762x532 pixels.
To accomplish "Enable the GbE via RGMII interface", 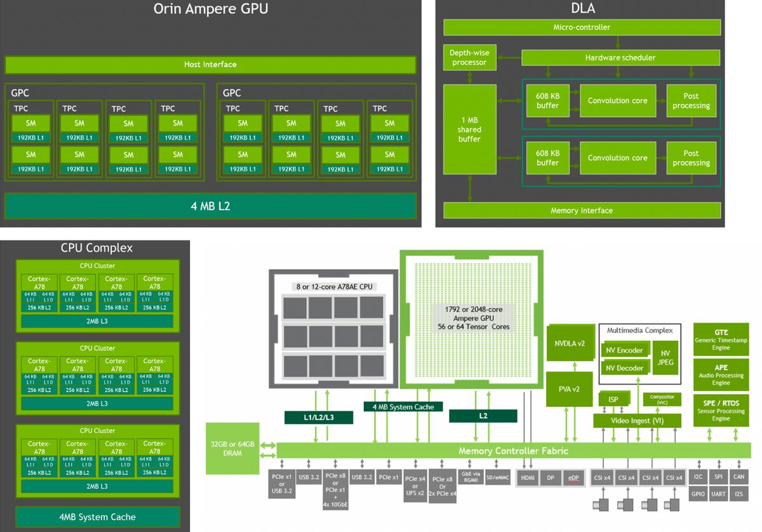I will [x=470, y=476].
